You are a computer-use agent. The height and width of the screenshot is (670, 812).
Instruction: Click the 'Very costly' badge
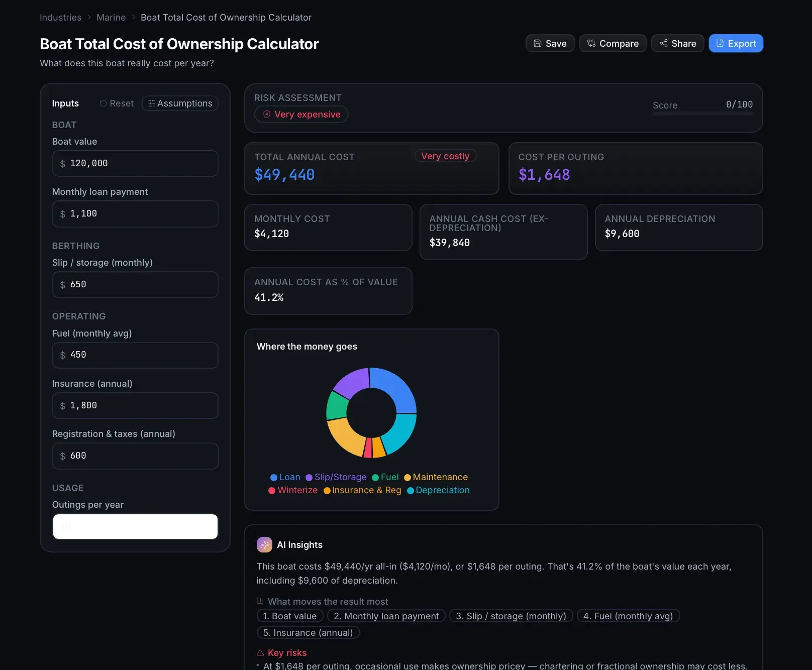tap(445, 156)
